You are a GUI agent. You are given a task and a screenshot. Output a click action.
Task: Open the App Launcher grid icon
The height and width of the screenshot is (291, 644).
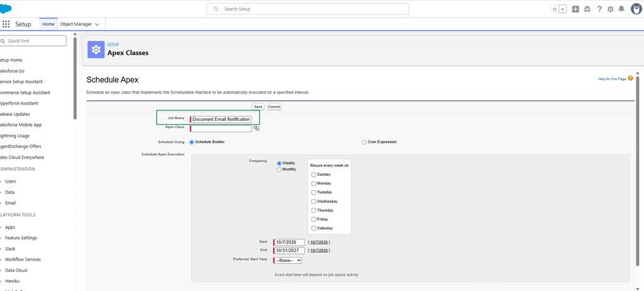tap(6, 24)
